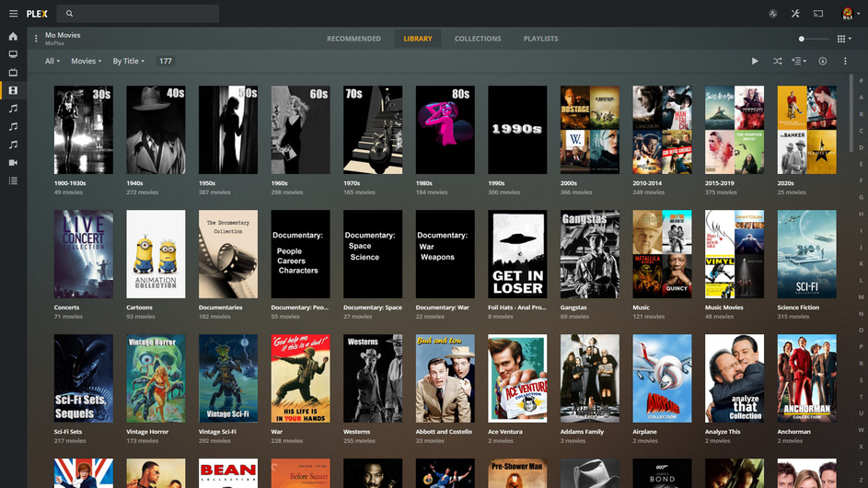
Task: Select the Movies film icon in sidebar
Action: point(13,90)
